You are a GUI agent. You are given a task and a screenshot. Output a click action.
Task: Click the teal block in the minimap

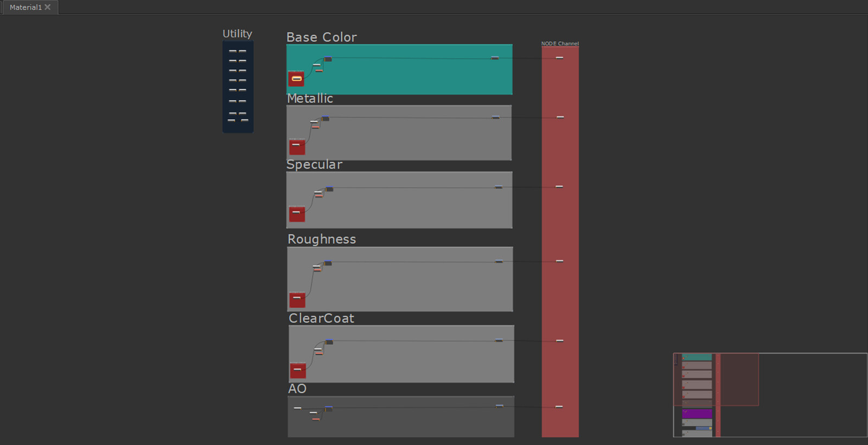pos(697,357)
